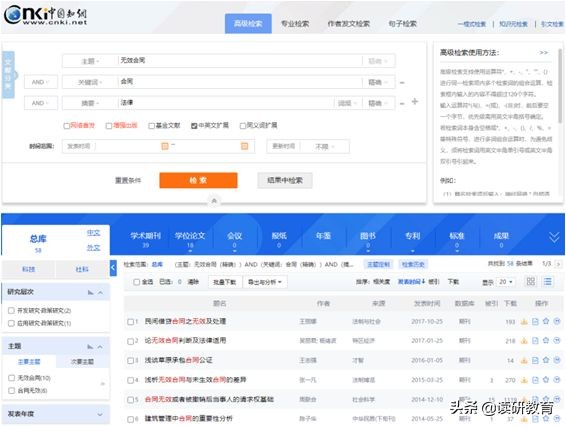The height and width of the screenshot is (427, 566).
Task: Open the start date calendar picker
Action: pos(165,146)
